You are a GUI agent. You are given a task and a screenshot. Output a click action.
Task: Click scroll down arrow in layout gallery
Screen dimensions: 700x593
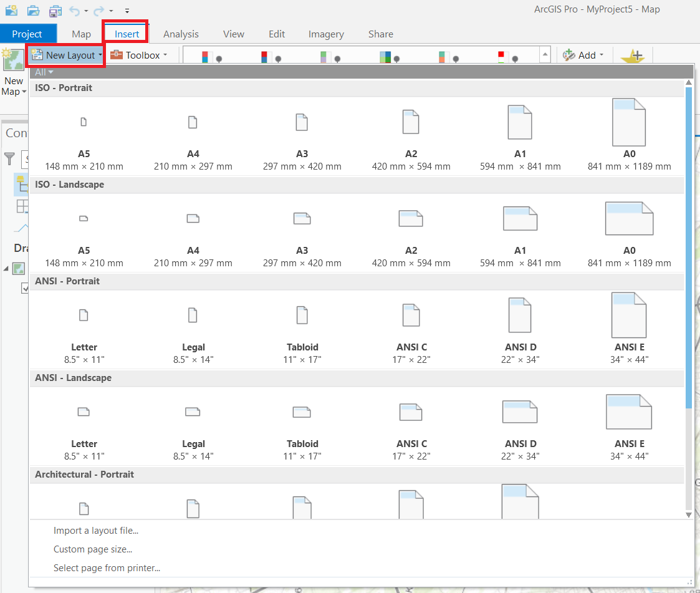point(689,515)
